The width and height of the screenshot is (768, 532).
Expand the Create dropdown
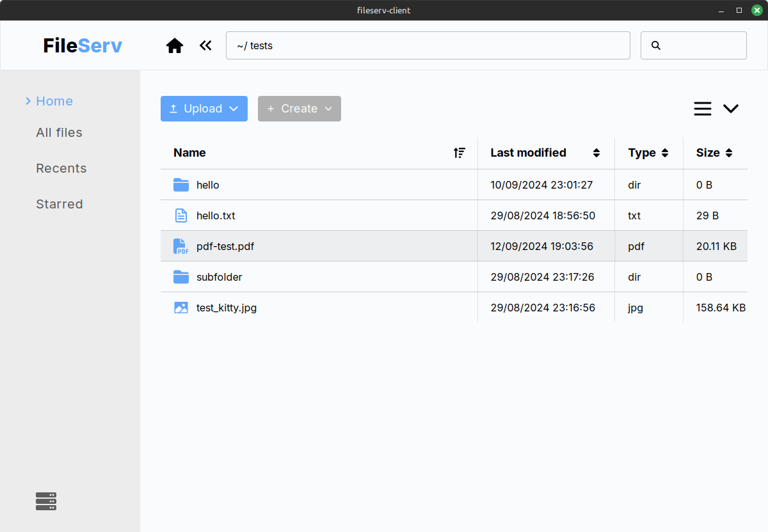[299, 108]
